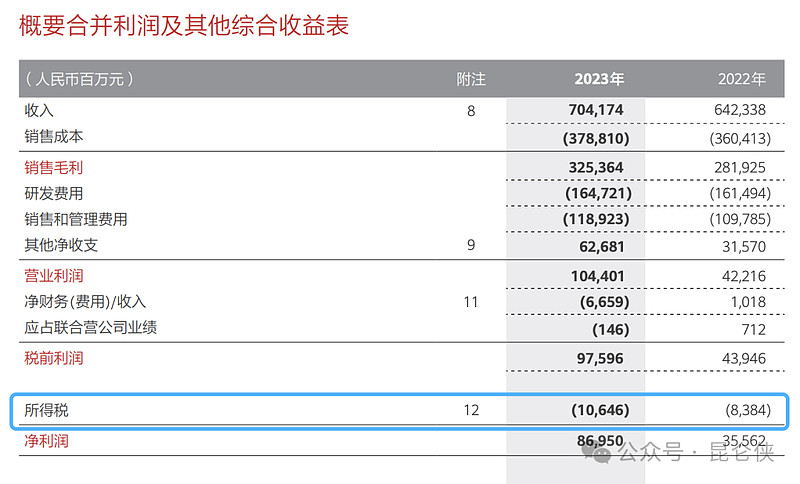This screenshot has height=484, width=800.
Task: Click the 其他净收支 note number 9
Action: click(x=471, y=245)
